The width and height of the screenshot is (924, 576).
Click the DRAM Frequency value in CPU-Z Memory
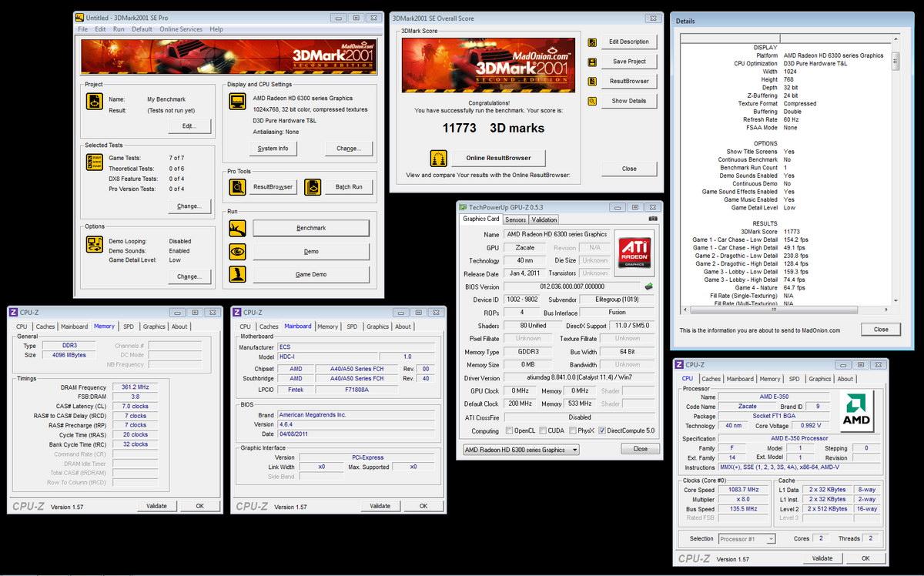coord(135,387)
